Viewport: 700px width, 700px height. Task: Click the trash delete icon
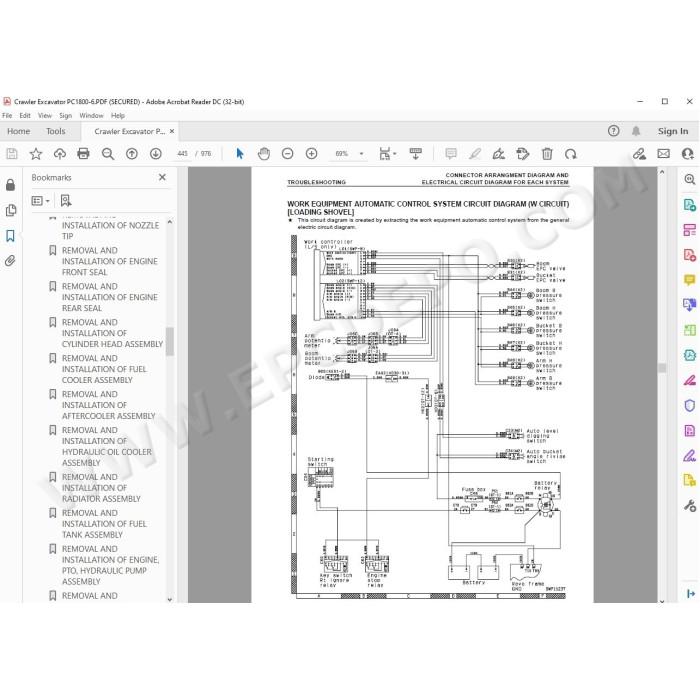click(x=547, y=154)
